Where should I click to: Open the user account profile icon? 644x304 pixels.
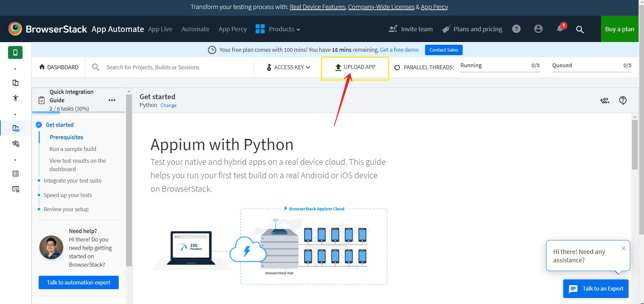(x=538, y=29)
